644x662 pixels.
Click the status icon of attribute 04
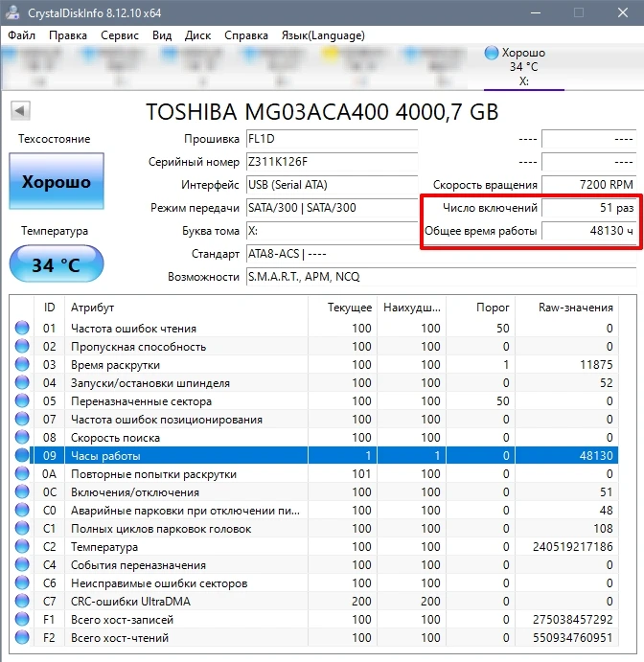(22, 382)
